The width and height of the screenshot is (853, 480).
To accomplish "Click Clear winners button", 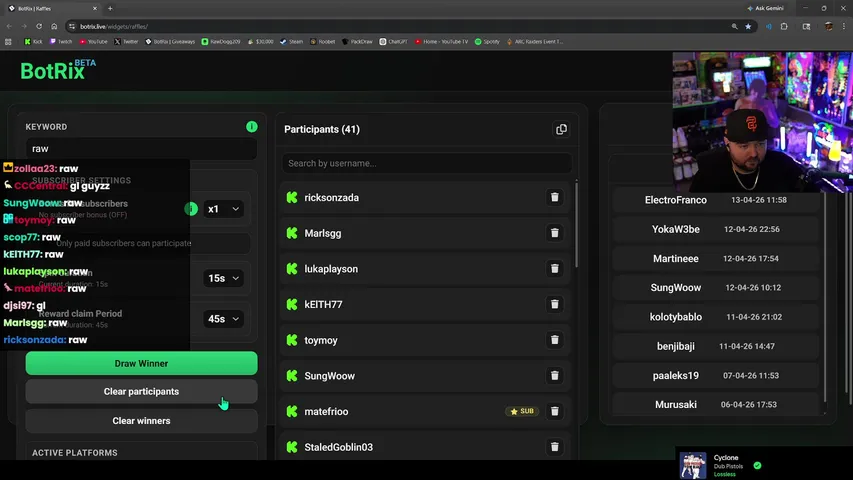I will pyautogui.click(x=141, y=421).
